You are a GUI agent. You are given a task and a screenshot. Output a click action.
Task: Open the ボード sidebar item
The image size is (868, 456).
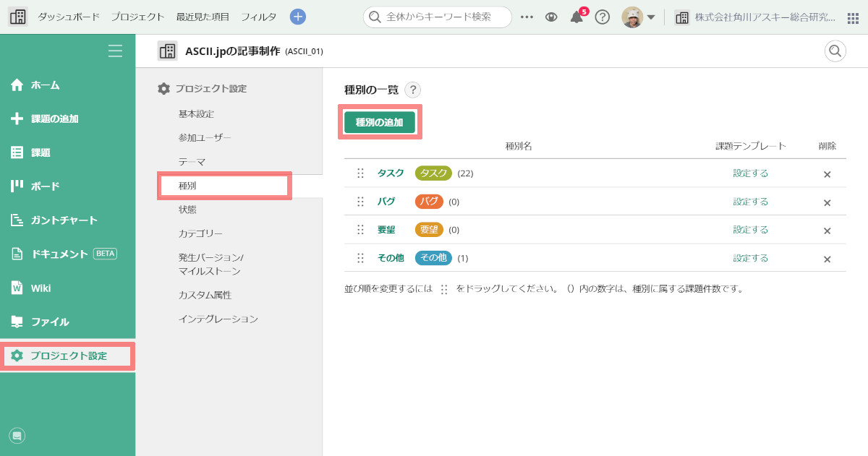click(x=45, y=186)
